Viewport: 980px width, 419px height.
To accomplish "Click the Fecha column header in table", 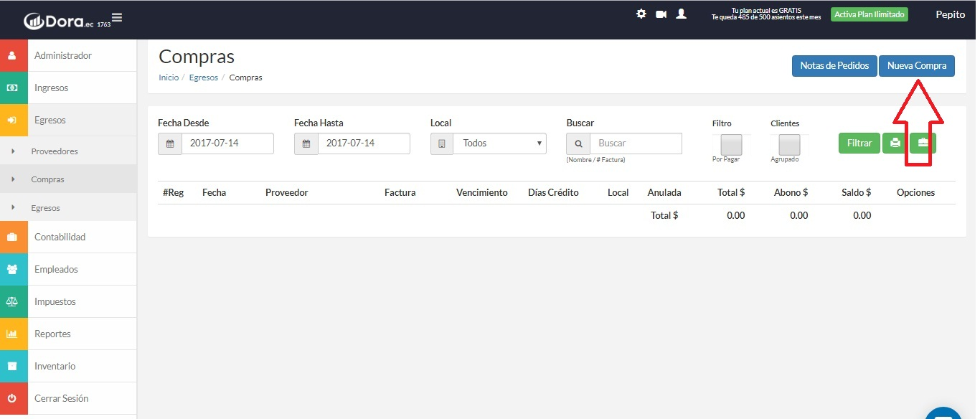I will click(214, 192).
